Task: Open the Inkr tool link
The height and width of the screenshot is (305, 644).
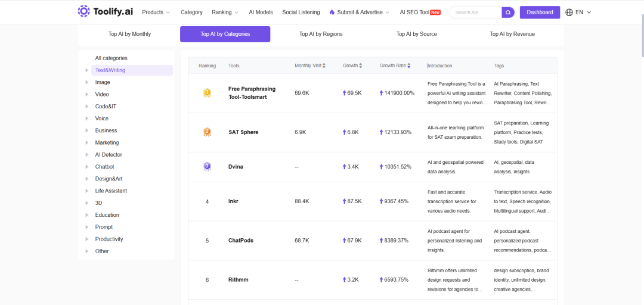Action: (233, 201)
